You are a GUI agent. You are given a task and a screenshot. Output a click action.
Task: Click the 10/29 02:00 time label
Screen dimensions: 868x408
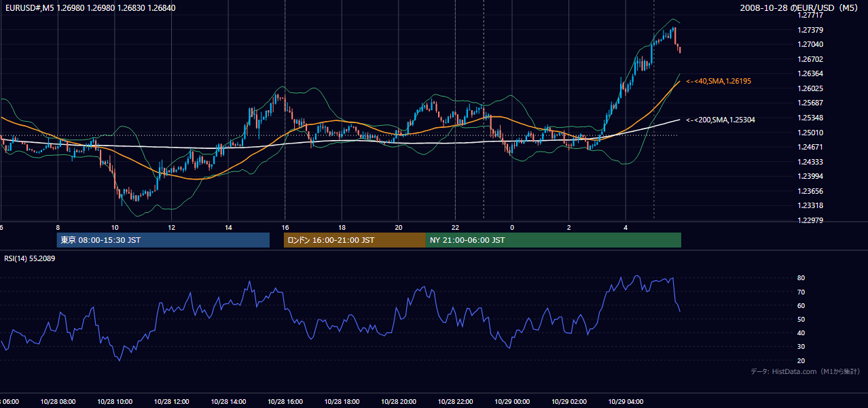569,402
